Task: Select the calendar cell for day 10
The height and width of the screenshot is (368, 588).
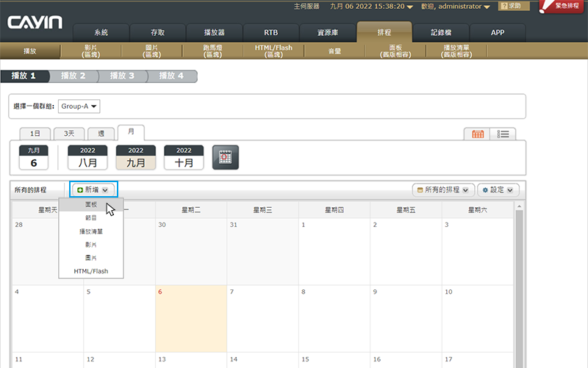Action: pyautogui.click(x=477, y=319)
